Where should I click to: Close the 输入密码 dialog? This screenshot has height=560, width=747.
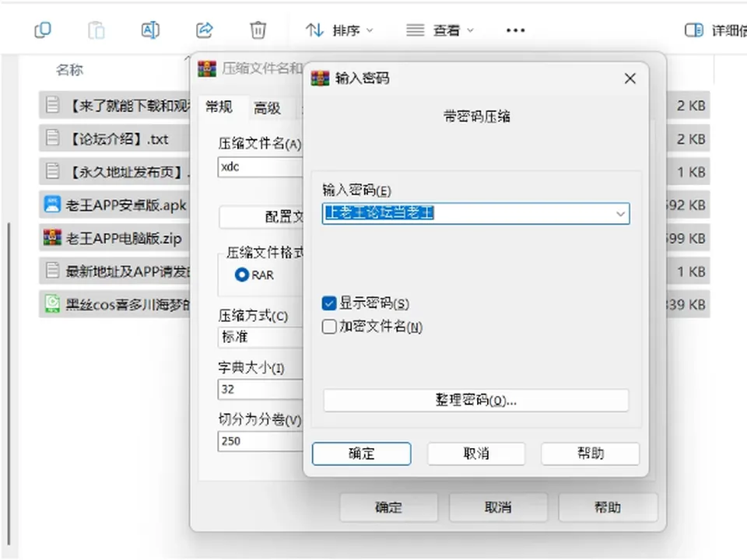point(630,79)
